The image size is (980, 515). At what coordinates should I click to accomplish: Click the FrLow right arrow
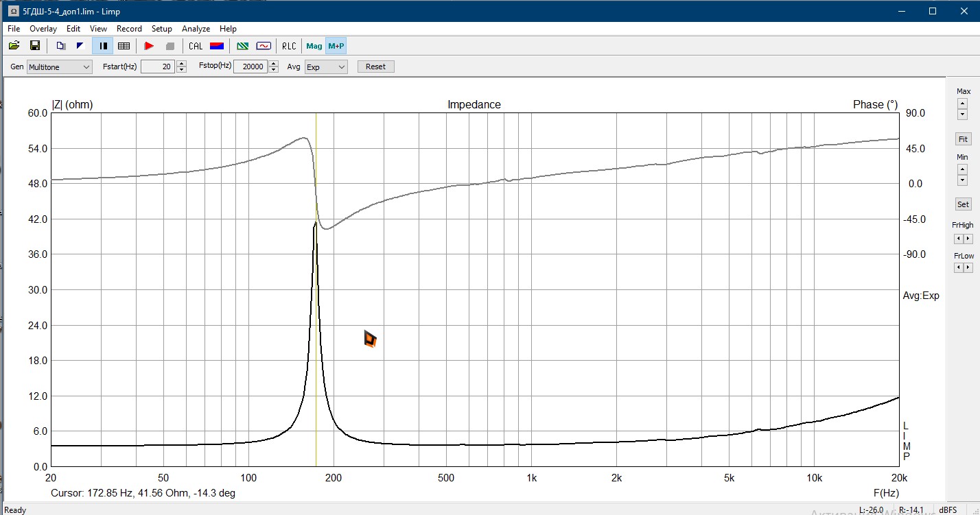click(x=968, y=267)
